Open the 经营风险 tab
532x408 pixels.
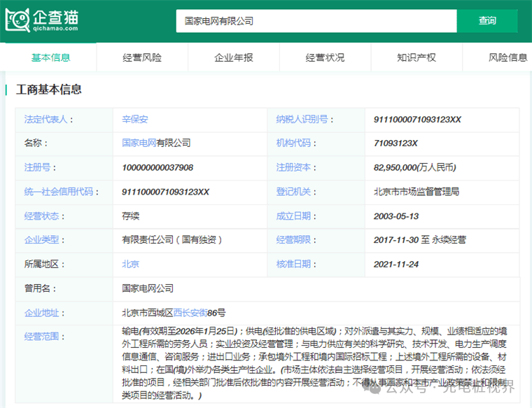(x=142, y=57)
